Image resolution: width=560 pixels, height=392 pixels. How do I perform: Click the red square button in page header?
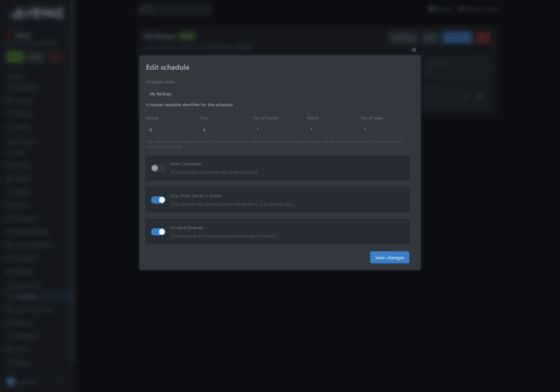pyautogui.click(x=483, y=38)
